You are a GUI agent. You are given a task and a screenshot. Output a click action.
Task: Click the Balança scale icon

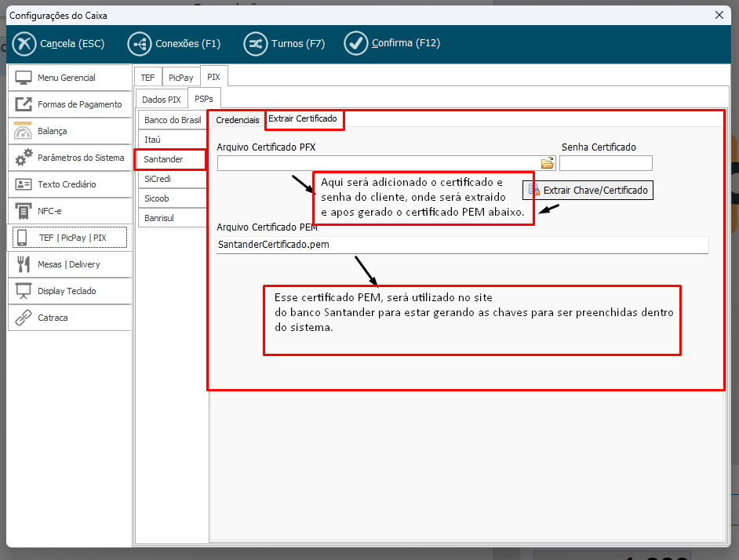pyautogui.click(x=24, y=131)
